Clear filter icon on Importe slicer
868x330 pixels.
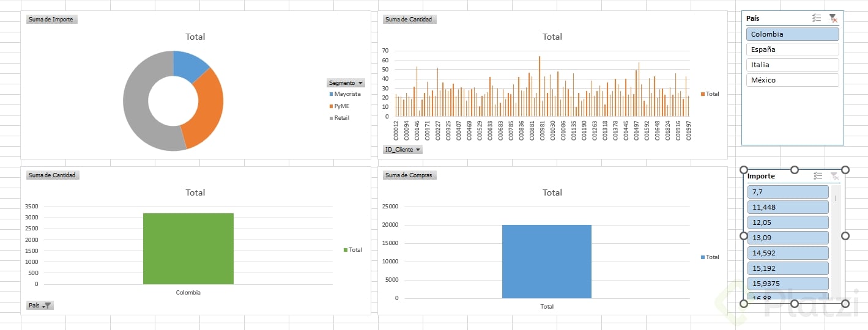834,175
